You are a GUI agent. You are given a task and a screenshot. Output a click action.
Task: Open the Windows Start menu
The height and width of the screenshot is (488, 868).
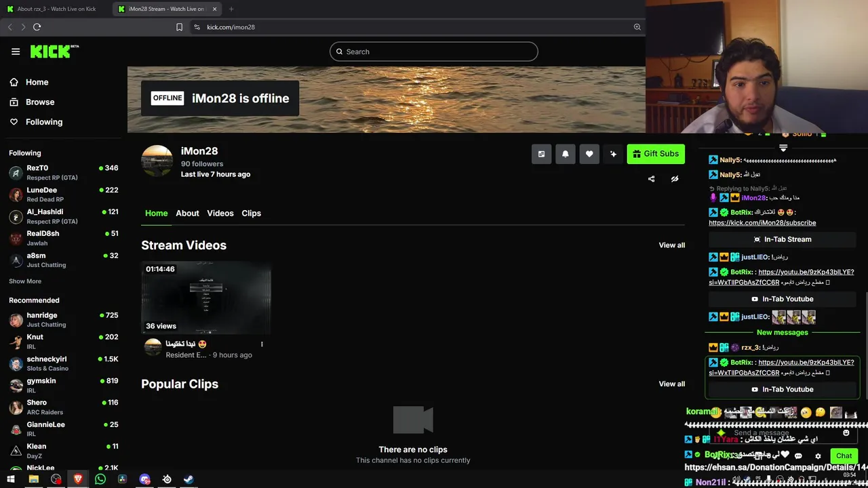click(x=11, y=479)
